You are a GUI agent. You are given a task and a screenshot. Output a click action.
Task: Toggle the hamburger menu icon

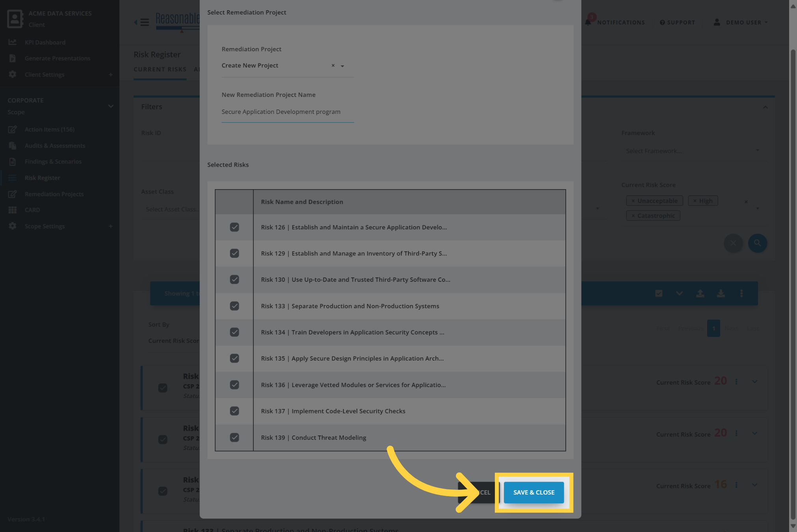145,22
